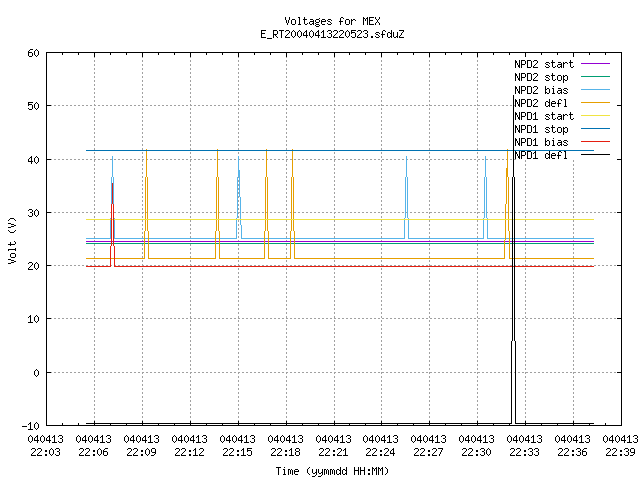The width and height of the screenshot is (640, 480).
Task: Click the chart title 'Voltages for MEX'
Action: coord(332,21)
